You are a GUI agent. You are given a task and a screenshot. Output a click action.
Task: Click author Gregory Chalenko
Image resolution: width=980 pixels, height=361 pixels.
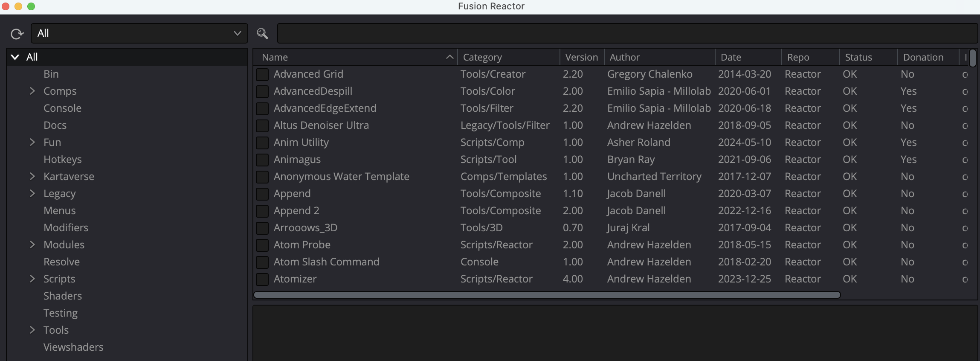[650, 74]
